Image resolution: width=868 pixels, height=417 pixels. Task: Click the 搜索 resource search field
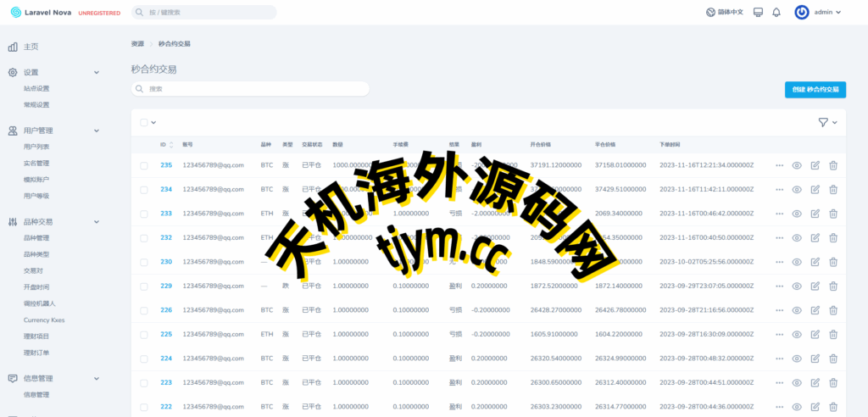point(250,88)
